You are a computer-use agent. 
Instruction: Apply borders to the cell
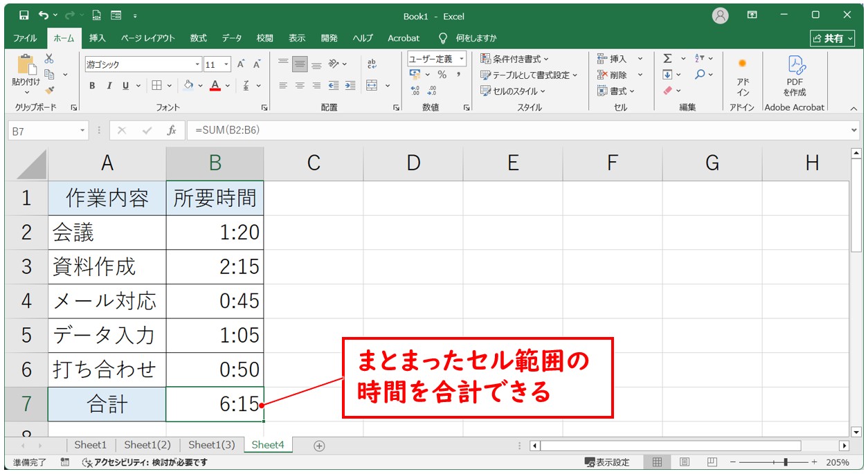pyautogui.click(x=157, y=86)
